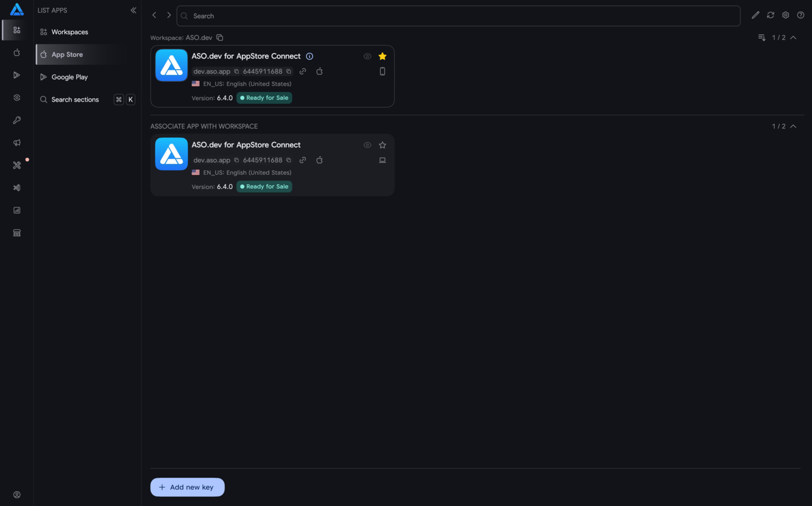
Task: Click the Search field at the top
Action: click(458, 16)
